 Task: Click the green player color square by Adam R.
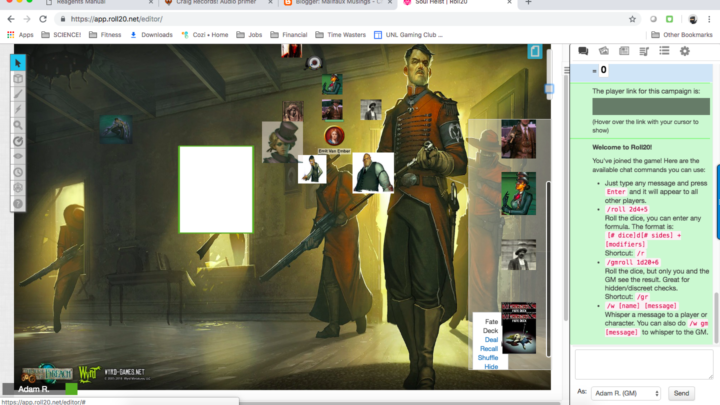point(71,389)
